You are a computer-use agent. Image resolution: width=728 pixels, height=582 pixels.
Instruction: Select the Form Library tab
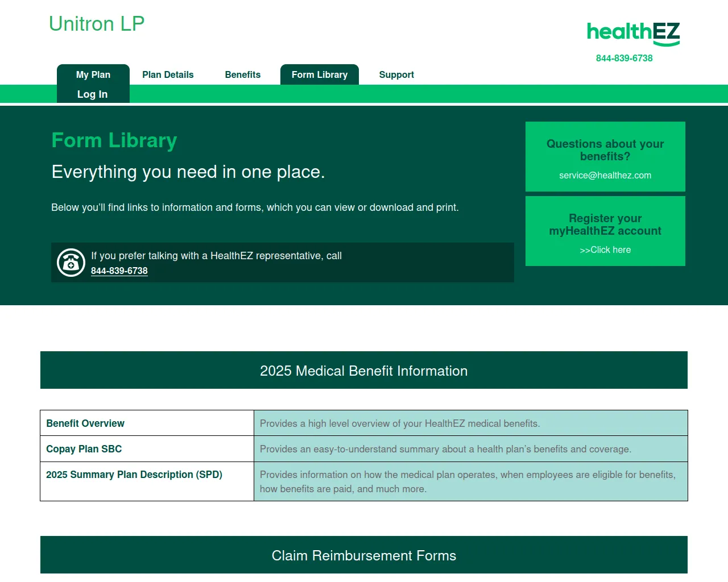pyautogui.click(x=320, y=74)
